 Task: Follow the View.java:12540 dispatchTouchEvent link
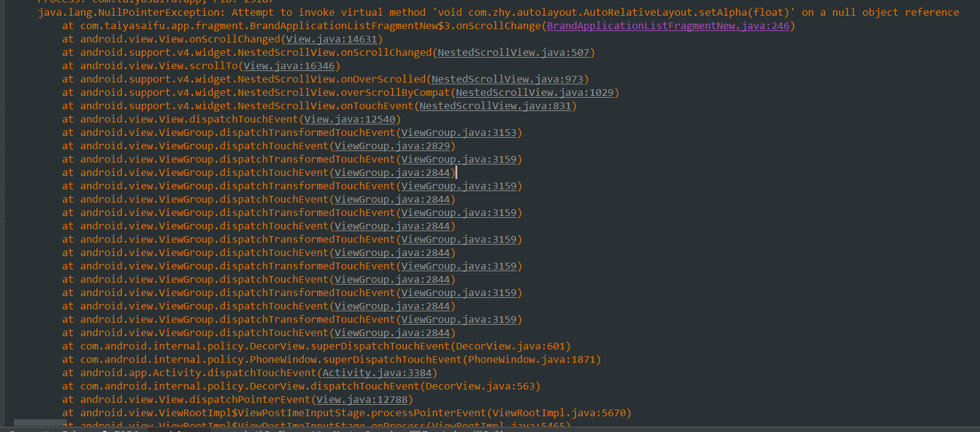pos(350,120)
